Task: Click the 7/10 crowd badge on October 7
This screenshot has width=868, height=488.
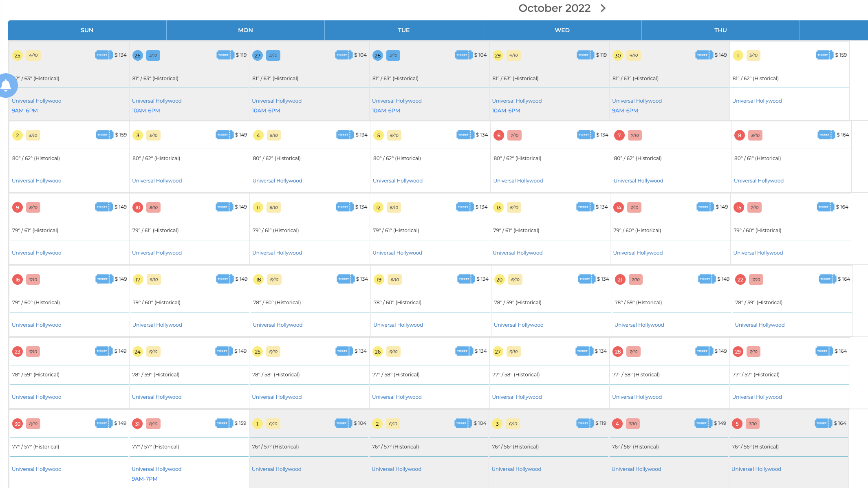Action: coord(635,135)
